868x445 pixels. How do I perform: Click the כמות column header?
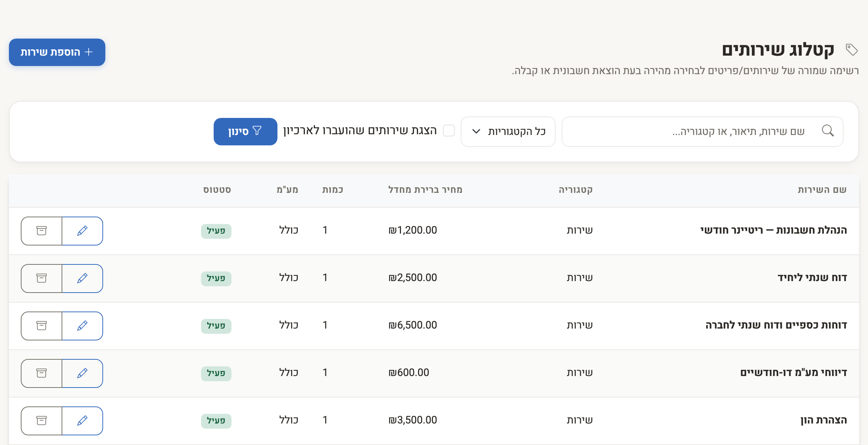tap(332, 190)
